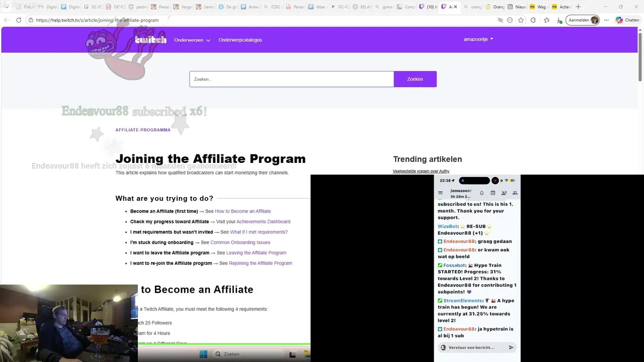Click the tracking prevention eye icon
Viewport: 644px width, 362px height.
point(500,20)
